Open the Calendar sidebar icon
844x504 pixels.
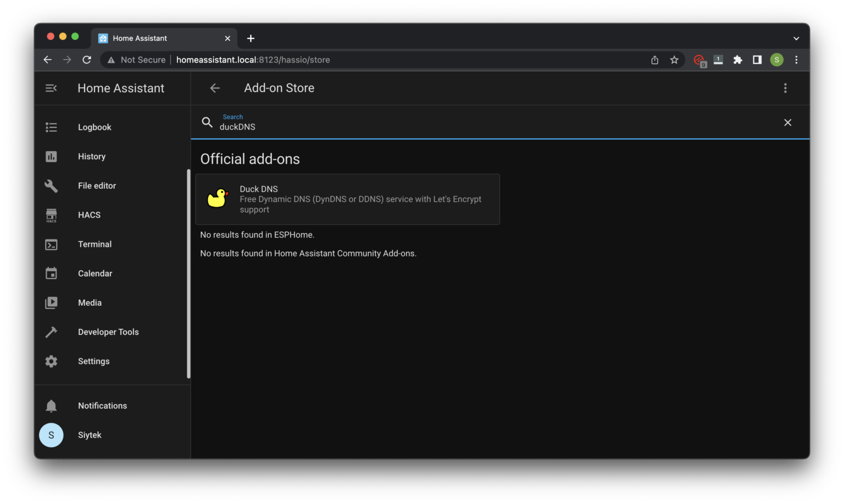tap(51, 273)
